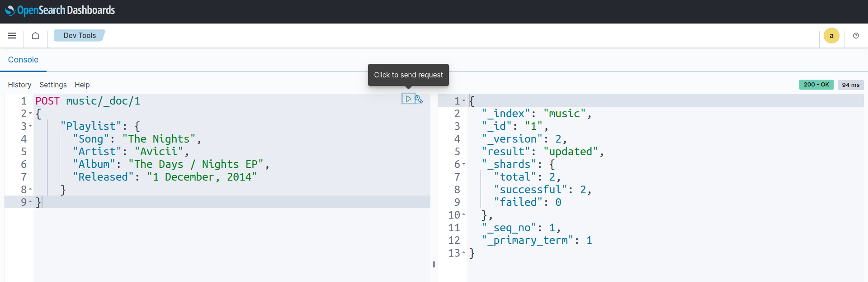868x282 pixels.
Task: Collapse the request body fold at line 2
Action: (x=30, y=114)
